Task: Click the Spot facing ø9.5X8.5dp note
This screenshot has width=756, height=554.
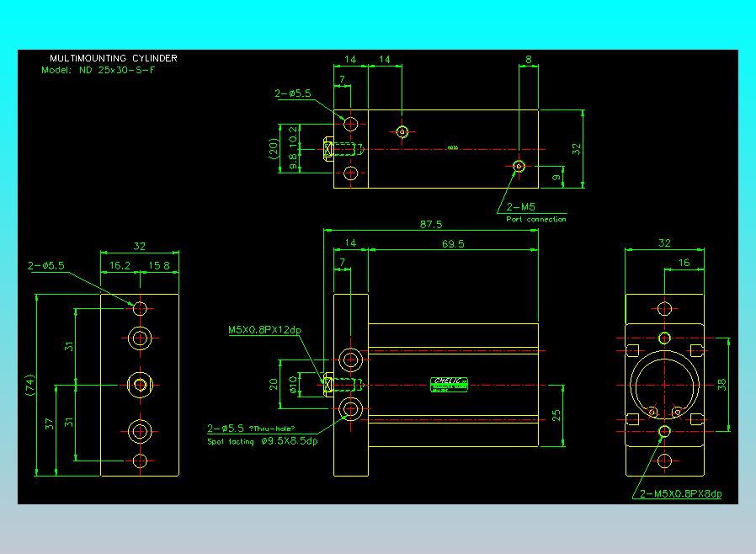Action: [263, 441]
